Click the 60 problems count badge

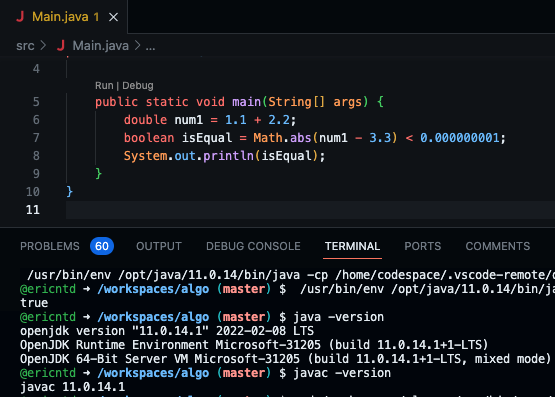102,246
